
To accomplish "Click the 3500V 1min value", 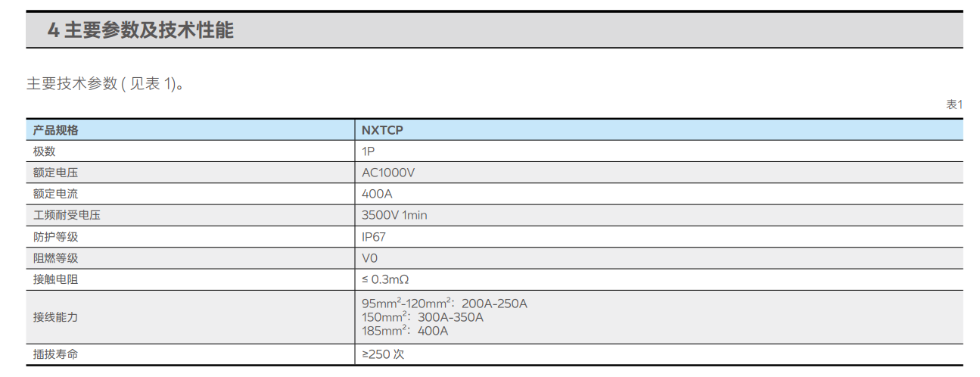I will 394,215.
